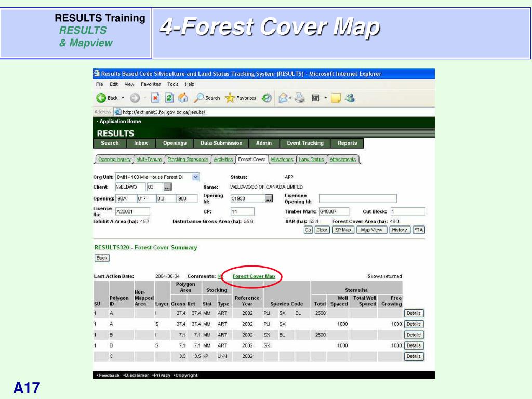Image resolution: width=532 pixels, height=399 pixels.
Task: Select the Inbox navigation tab
Action: (x=141, y=143)
